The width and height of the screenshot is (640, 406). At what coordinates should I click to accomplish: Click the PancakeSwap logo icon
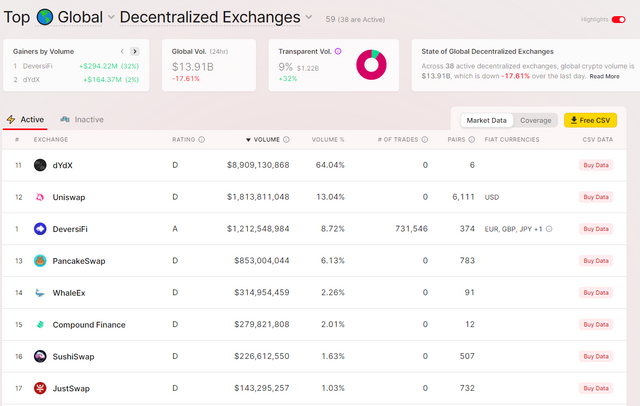(x=40, y=261)
